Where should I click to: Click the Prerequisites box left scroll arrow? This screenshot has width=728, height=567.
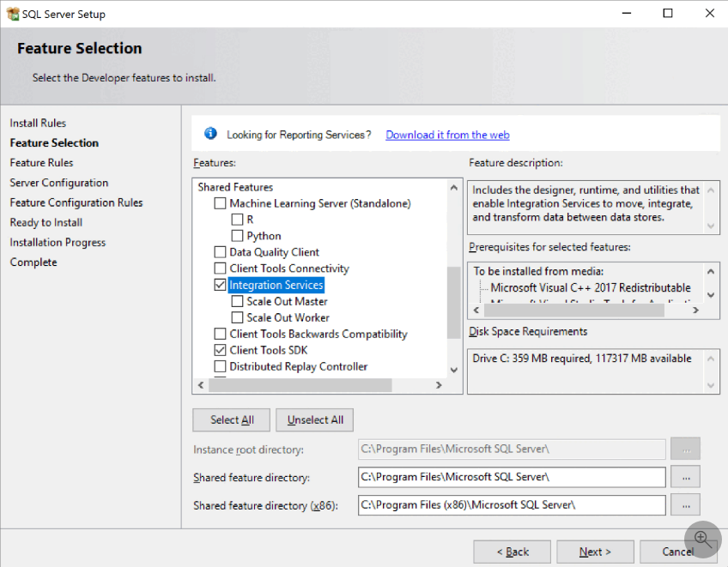tap(476, 310)
